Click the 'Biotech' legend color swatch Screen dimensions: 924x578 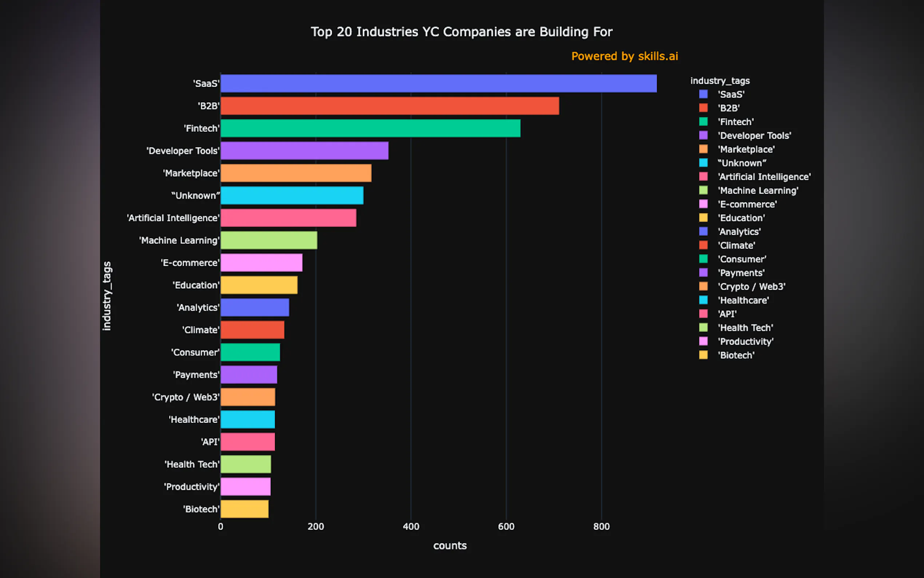704,355
